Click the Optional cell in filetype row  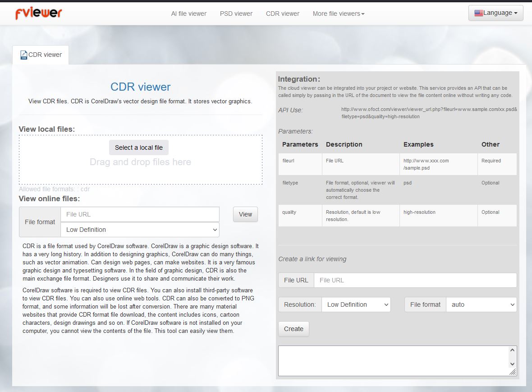[x=497, y=190]
